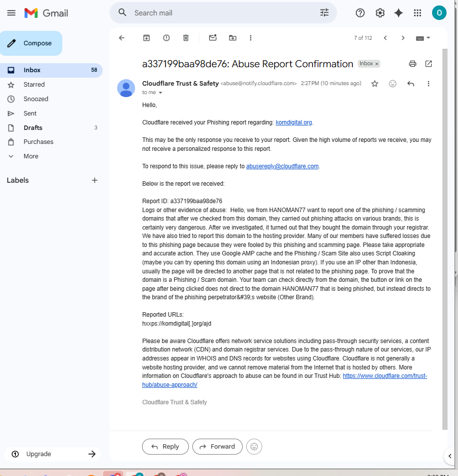Image resolution: width=458 pixels, height=476 pixels.
Task: Click the email subject line
Action: [248, 64]
